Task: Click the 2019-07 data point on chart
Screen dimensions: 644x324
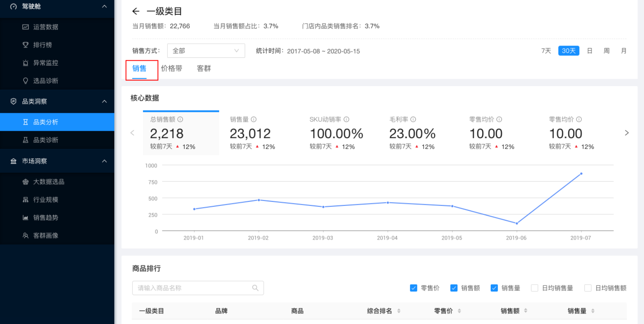Action: tap(581, 174)
